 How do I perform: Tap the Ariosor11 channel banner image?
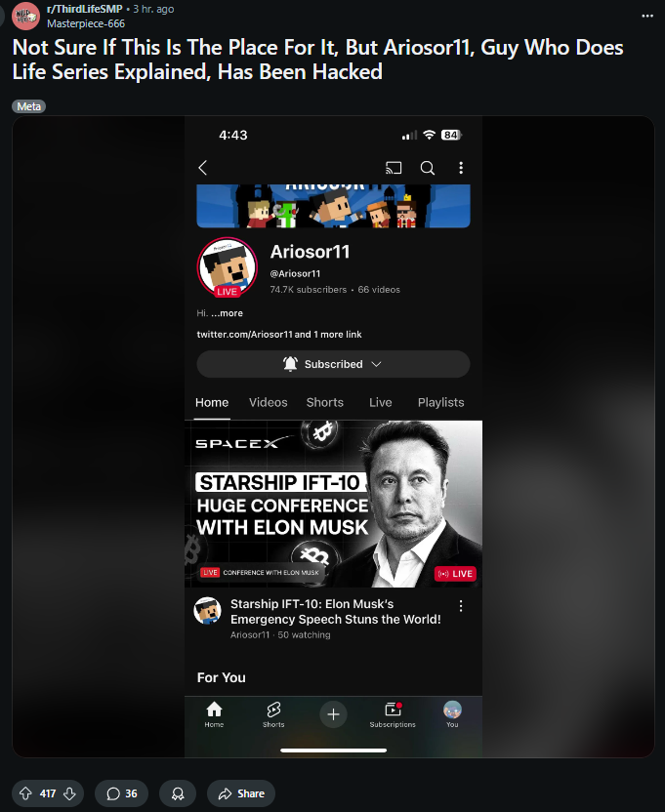(333, 206)
